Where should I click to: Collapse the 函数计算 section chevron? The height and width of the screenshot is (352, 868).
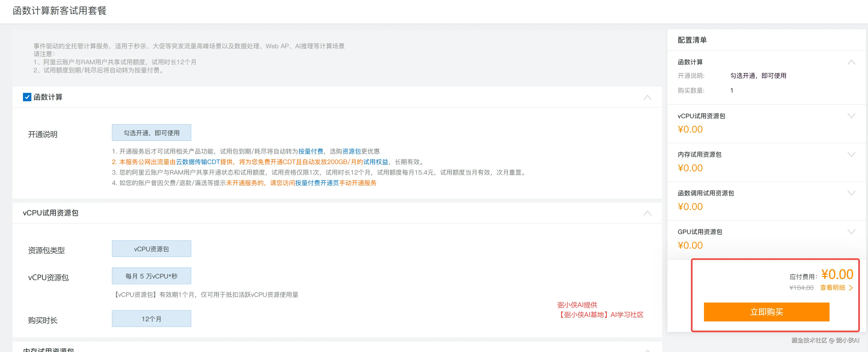point(647,98)
